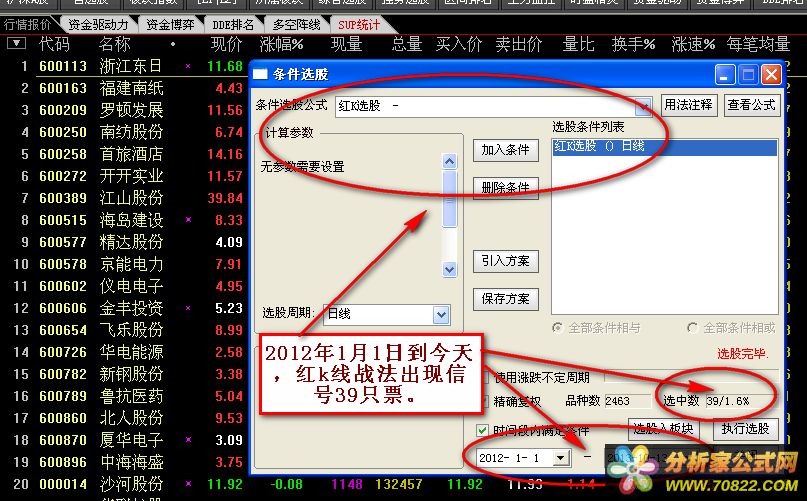This screenshot has height=501, width=807.
Task: Sort by 买入价 column header
Action: (459, 44)
